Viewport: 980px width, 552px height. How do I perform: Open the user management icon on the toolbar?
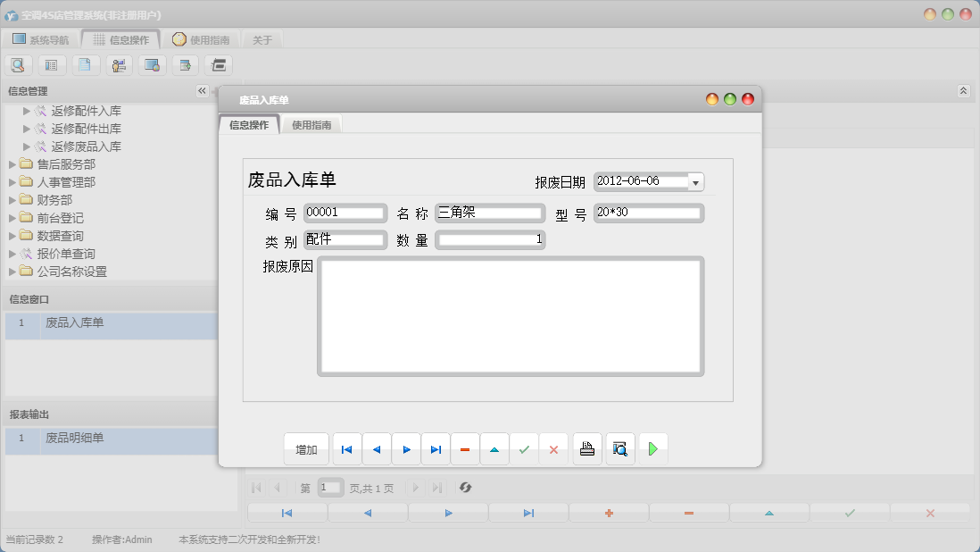coord(118,64)
